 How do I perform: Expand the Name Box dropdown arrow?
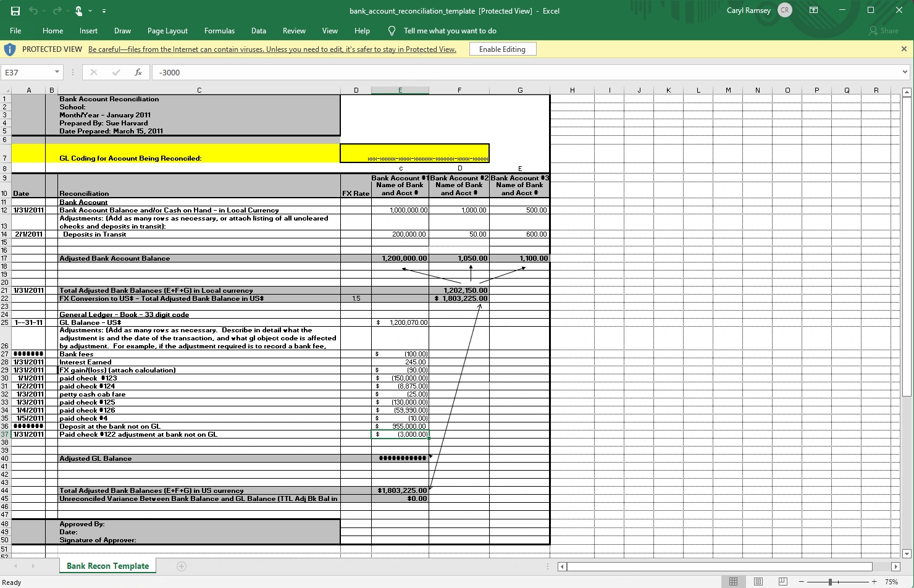[x=57, y=72]
